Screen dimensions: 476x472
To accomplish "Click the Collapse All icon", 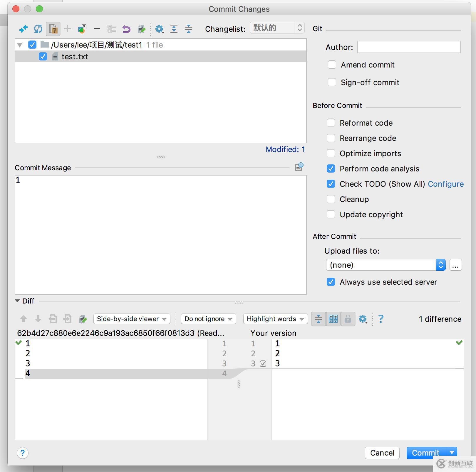I will point(189,29).
